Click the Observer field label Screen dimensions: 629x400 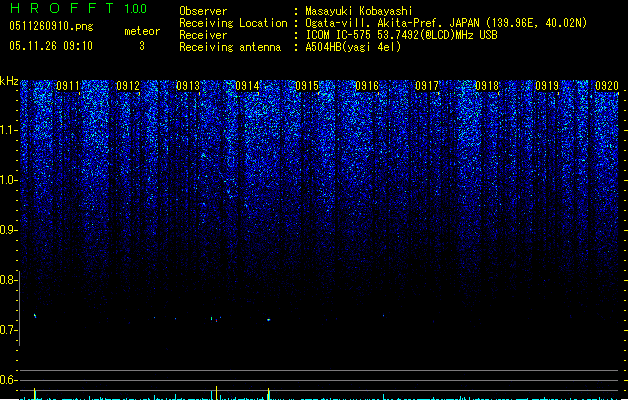(203, 11)
